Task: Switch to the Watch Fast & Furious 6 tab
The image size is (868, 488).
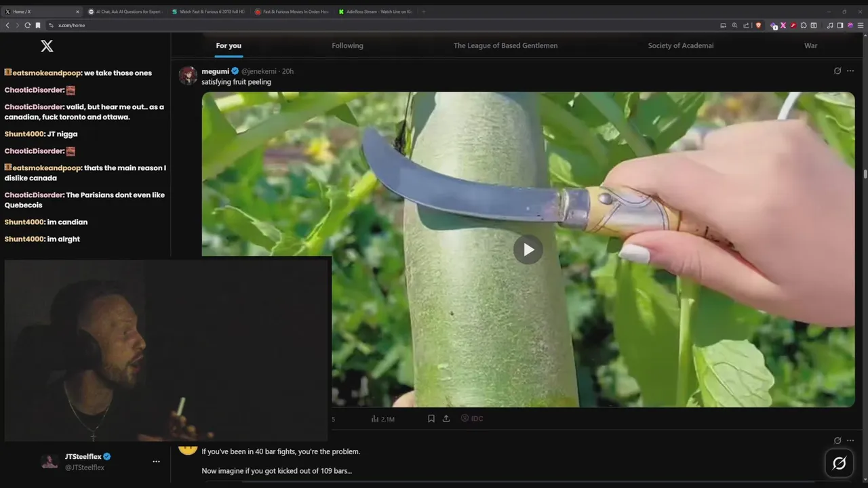Action: point(208,12)
